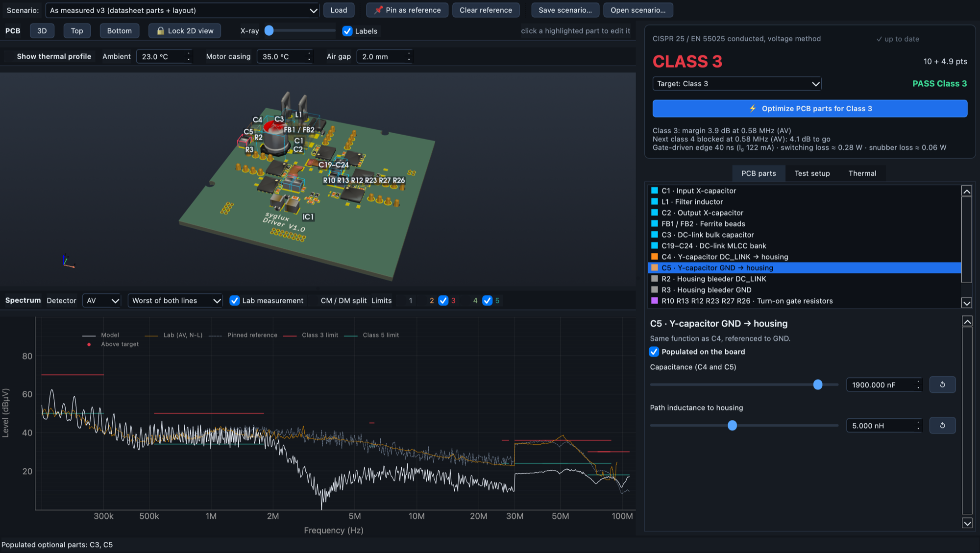Click the purple swatch of the turn-on gate resistors
Image resolution: width=980 pixels, height=553 pixels.
tap(654, 300)
